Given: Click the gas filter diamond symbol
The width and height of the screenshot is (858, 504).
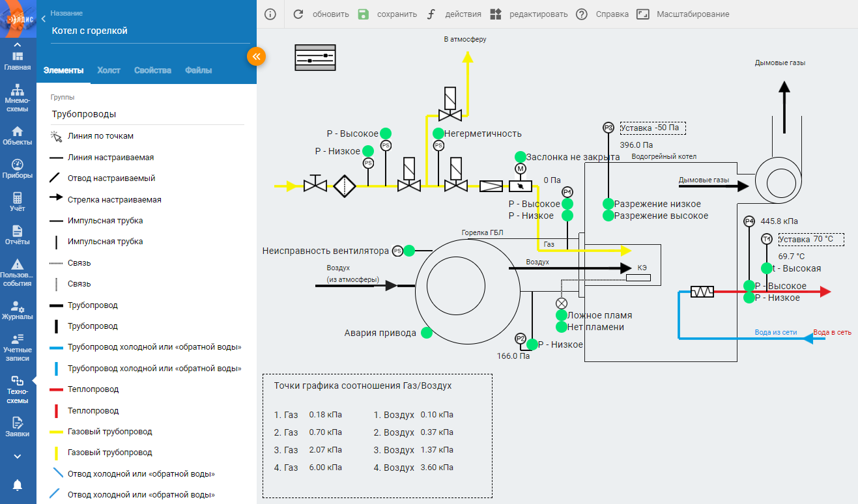Looking at the screenshot, I should [x=345, y=186].
